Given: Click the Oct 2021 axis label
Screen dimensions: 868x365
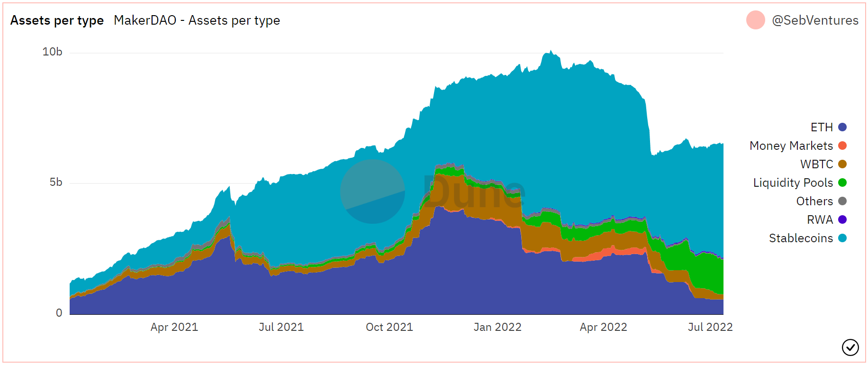Looking at the screenshot, I should tap(389, 327).
